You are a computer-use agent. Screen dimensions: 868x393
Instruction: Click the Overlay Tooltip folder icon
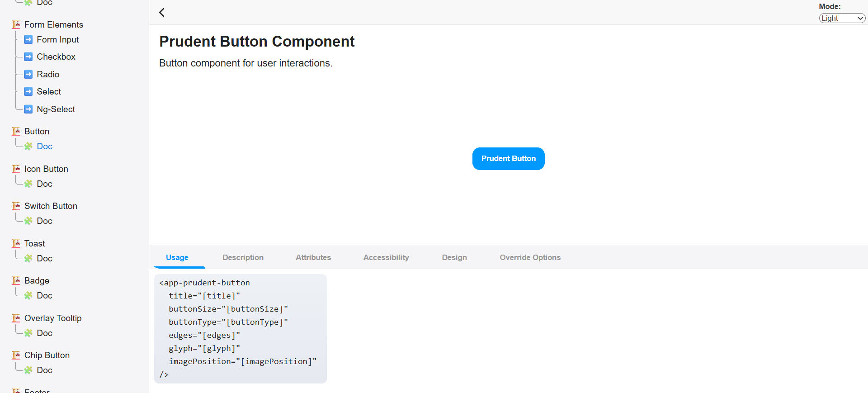(x=16, y=318)
